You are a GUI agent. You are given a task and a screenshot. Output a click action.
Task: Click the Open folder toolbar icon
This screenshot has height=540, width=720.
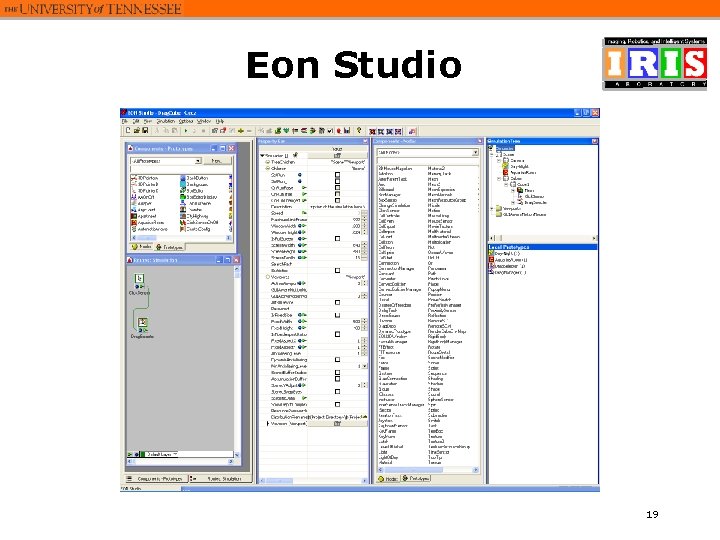[137, 130]
